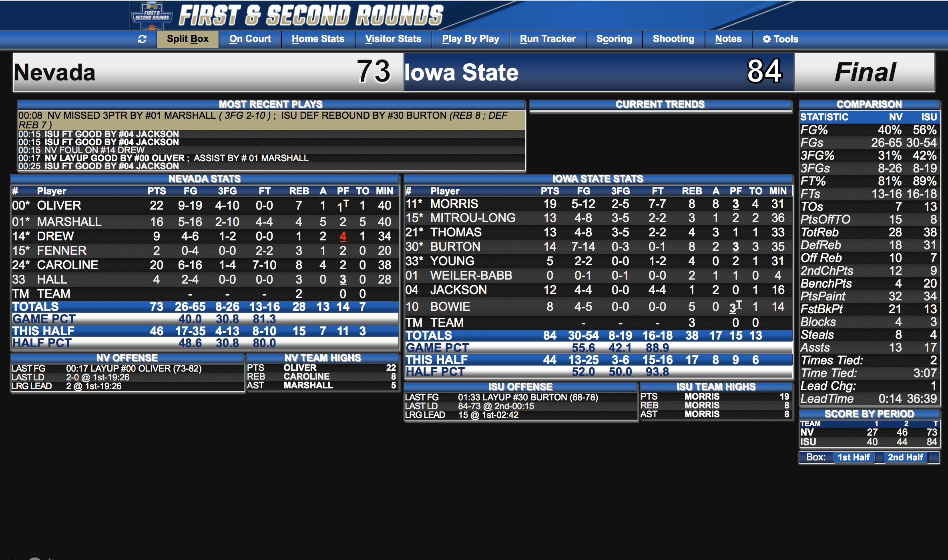The width and height of the screenshot is (948, 560).
Task: Open the Home Stats tab
Action: (318, 39)
